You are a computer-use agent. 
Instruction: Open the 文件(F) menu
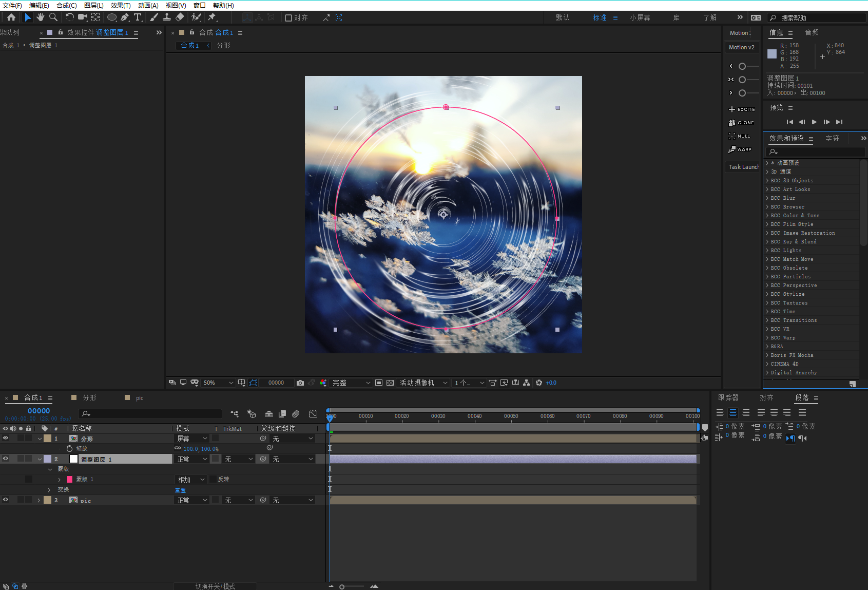click(x=12, y=5)
